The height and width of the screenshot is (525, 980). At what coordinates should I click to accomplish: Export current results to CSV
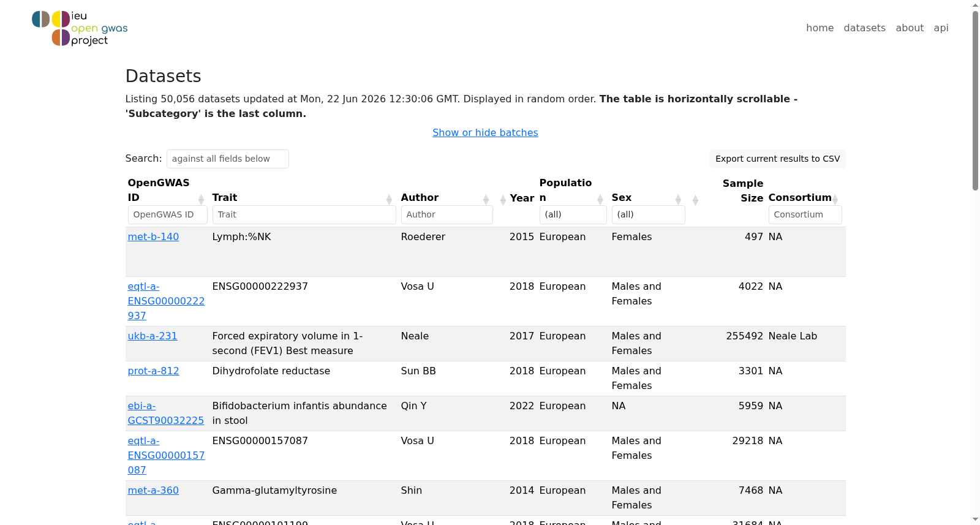[x=778, y=159]
